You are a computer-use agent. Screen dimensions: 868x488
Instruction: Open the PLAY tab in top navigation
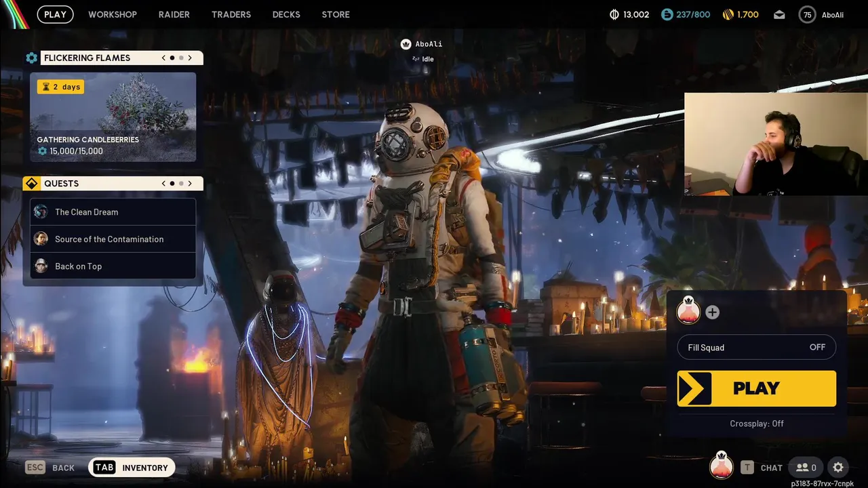tap(56, 14)
